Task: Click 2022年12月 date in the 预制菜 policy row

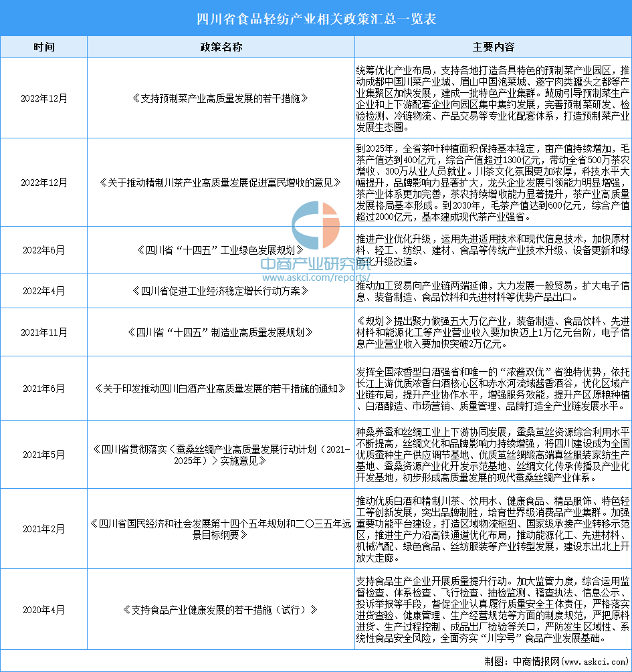Action: click(x=43, y=98)
